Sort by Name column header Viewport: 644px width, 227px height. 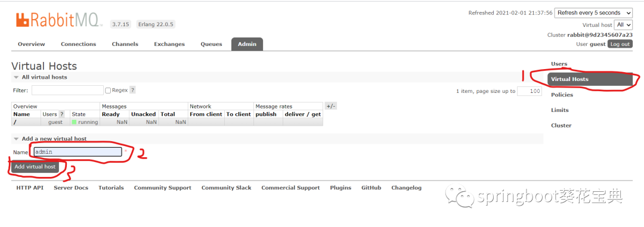(x=21, y=114)
